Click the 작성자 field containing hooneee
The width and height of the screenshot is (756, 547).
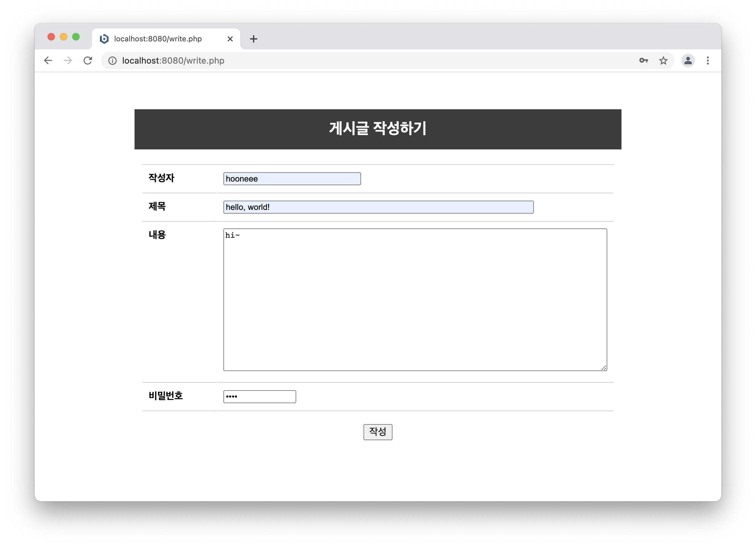(292, 179)
